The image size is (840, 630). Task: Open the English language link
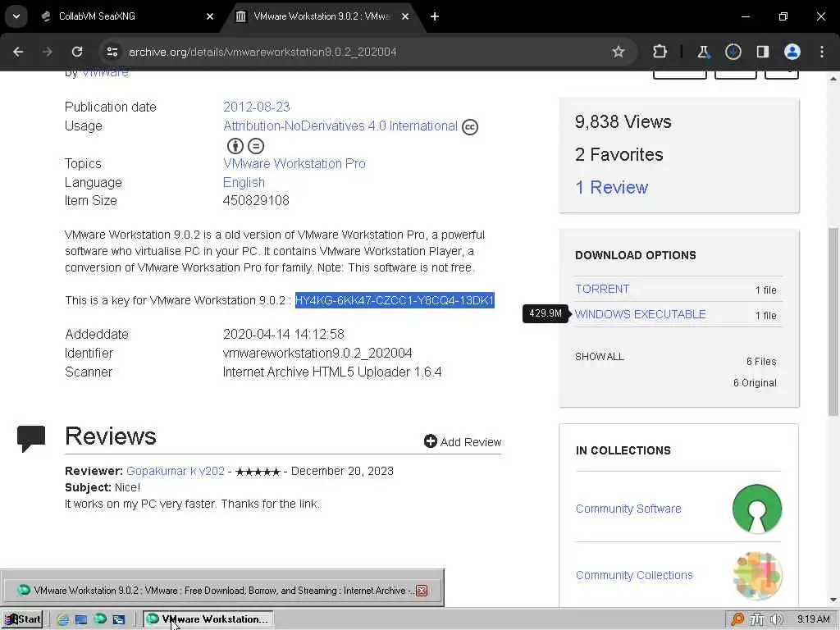(x=244, y=182)
